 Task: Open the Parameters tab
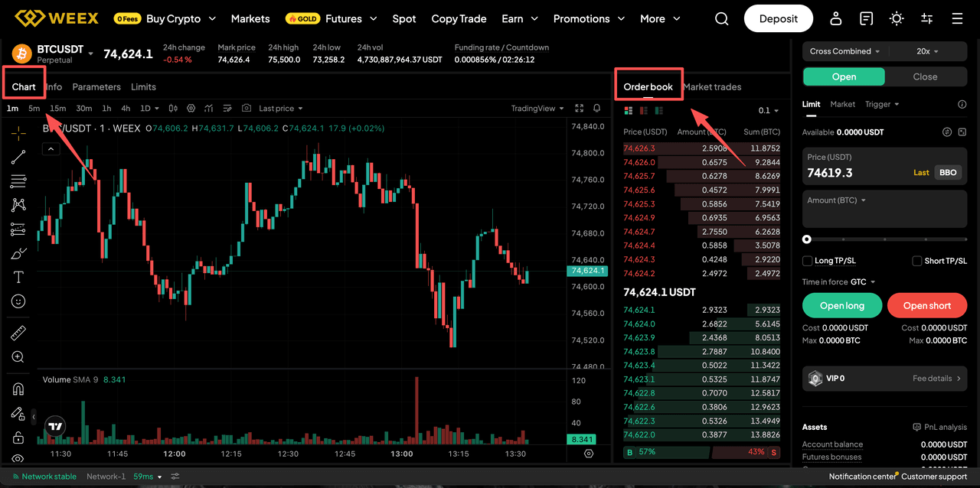point(96,86)
